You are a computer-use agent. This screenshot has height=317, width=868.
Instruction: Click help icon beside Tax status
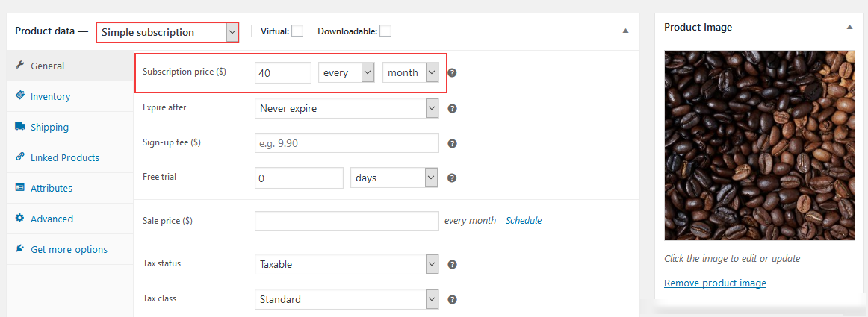pyautogui.click(x=452, y=265)
